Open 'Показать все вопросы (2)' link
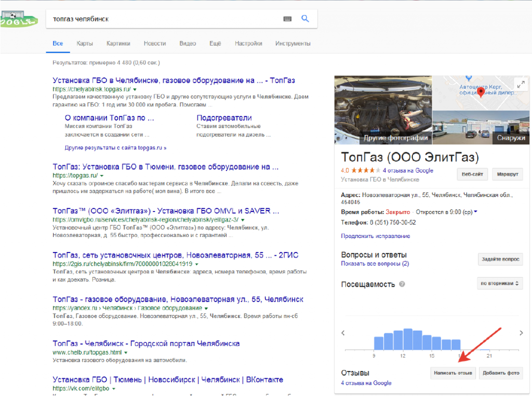Image resolution: width=532 pixels, height=396 pixels. tap(375, 263)
